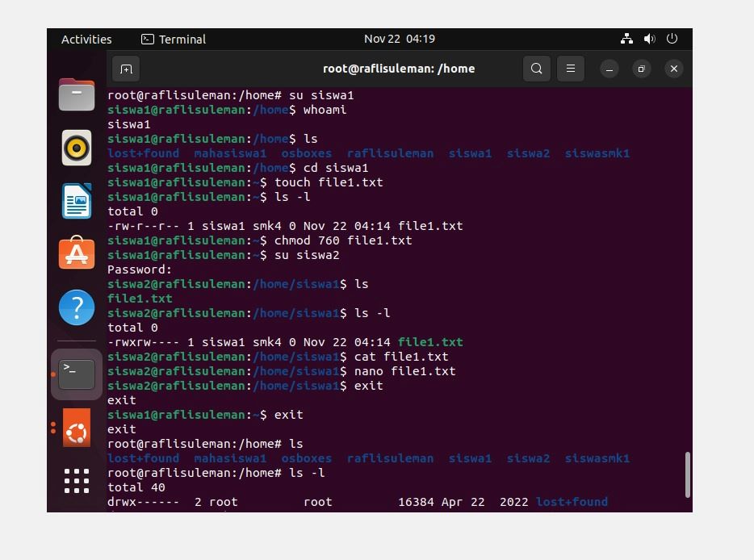Screen dimensions: 754x560
Task: Maximize the terminal window
Action: 641,69
